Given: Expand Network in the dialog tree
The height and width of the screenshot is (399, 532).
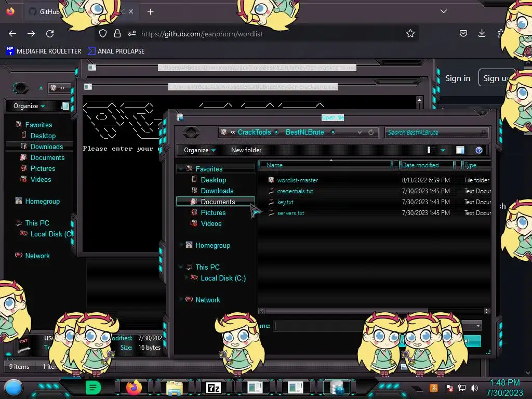Looking at the screenshot, I should pos(181,299).
